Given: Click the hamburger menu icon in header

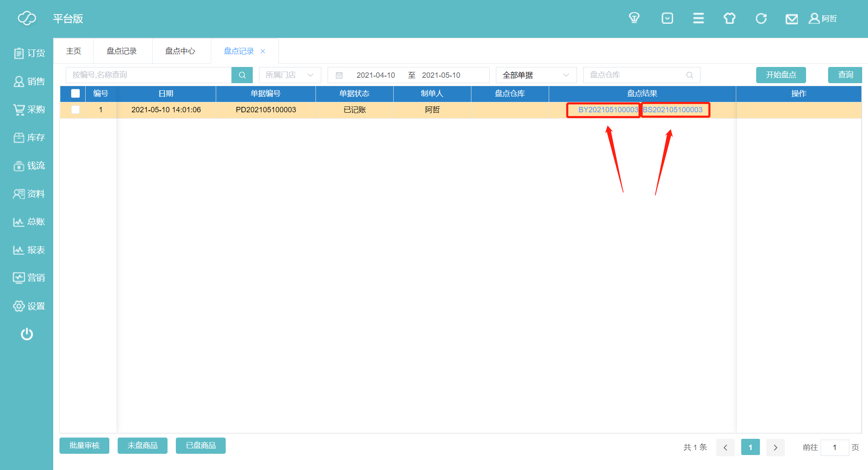Looking at the screenshot, I should (x=698, y=18).
